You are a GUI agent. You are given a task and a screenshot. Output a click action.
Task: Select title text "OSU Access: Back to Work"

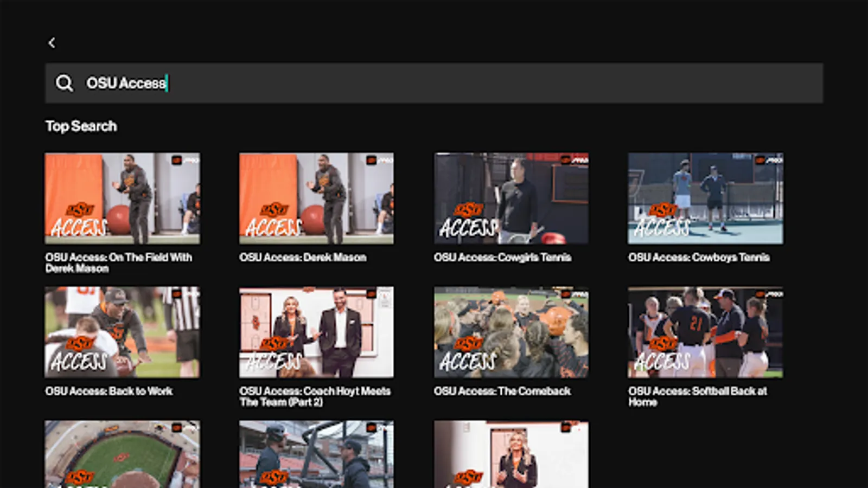pos(109,391)
